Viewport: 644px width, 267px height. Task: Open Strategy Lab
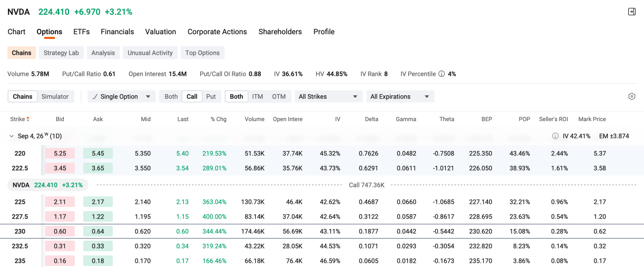coord(61,53)
